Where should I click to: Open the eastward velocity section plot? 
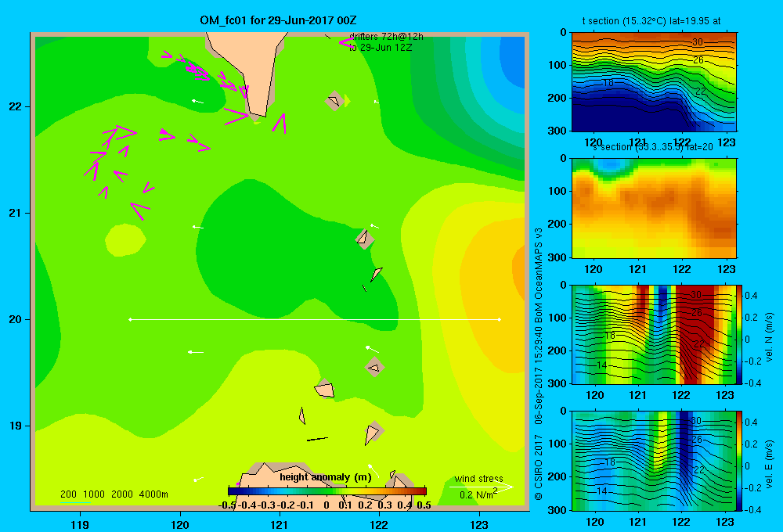(x=654, y=461)
